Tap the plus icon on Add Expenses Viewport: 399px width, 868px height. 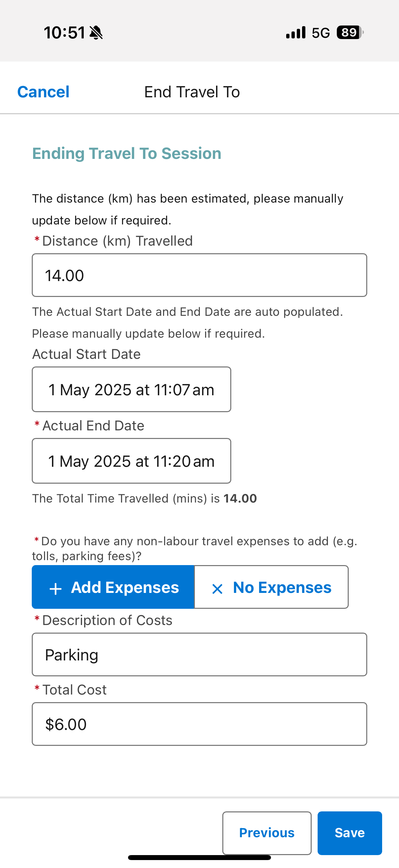[x=56, y=589]
